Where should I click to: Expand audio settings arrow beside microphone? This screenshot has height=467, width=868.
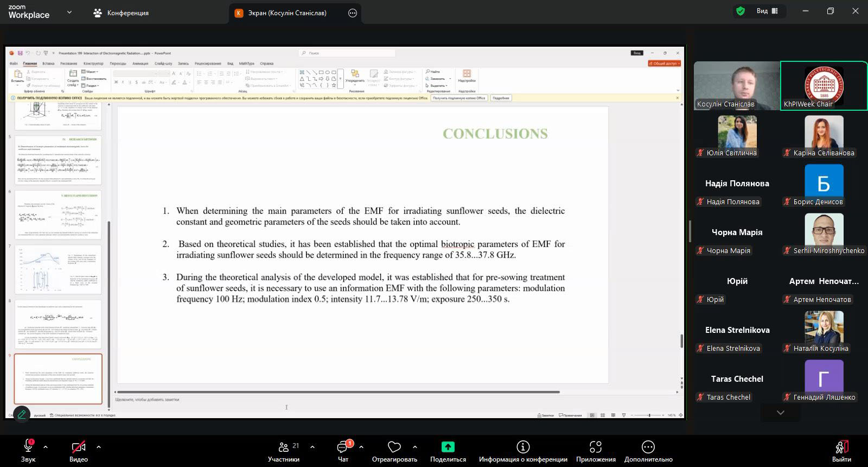point(46,447)
